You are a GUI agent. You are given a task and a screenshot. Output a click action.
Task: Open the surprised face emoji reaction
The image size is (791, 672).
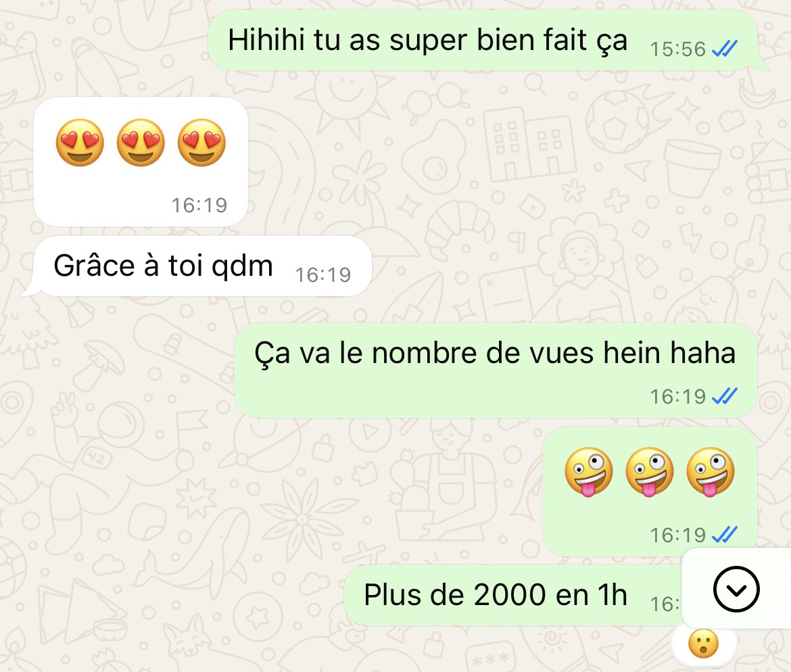tap(703, 643)
